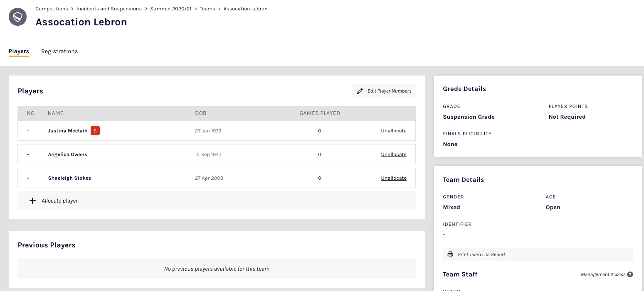
Task: Click the Management Access help question icon
Action: click(x=630, y=274)
